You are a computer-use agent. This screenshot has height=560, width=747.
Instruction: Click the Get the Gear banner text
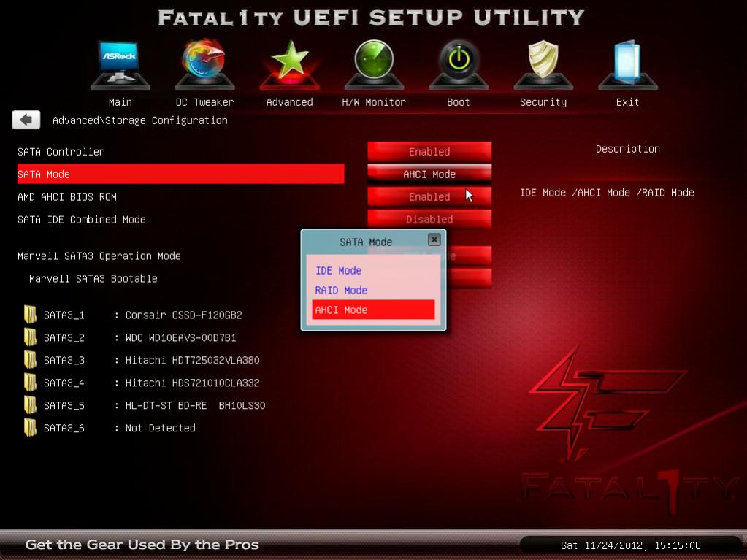coord(142,544)
